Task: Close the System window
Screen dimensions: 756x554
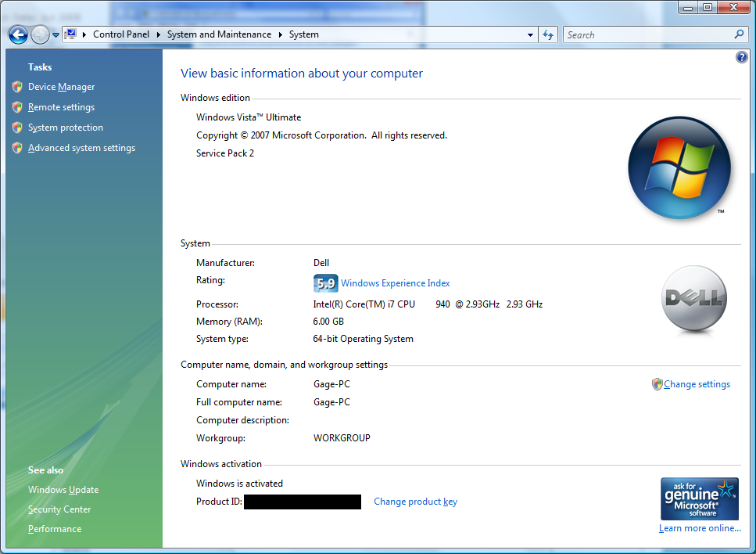Action: click(733, 7)
